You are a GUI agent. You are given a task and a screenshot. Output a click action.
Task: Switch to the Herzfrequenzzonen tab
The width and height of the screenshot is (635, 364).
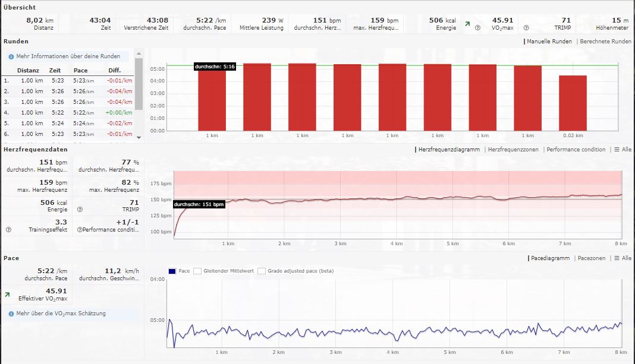click(x=513, y=150)
